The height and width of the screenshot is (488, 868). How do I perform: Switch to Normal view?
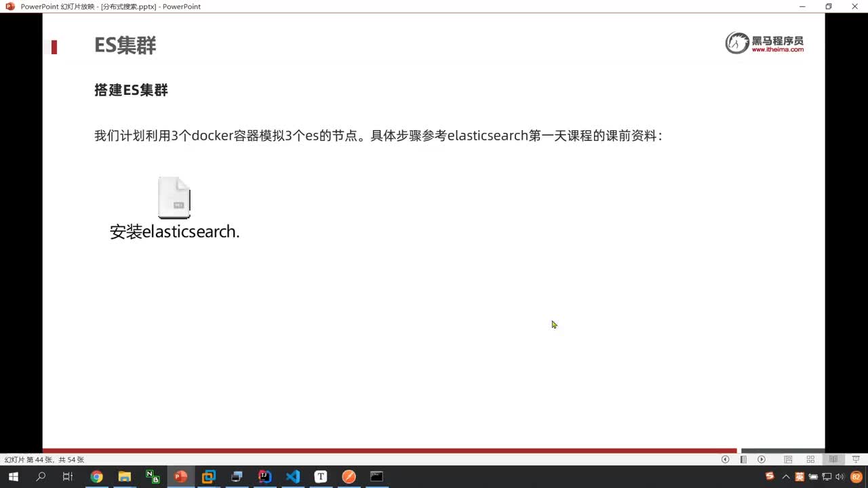tap(788, 460)
